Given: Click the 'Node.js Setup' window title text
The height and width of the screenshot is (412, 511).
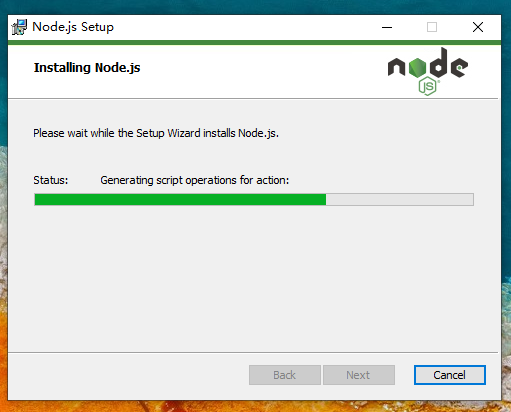Looking at the screenshot, I should coord(73,27).
